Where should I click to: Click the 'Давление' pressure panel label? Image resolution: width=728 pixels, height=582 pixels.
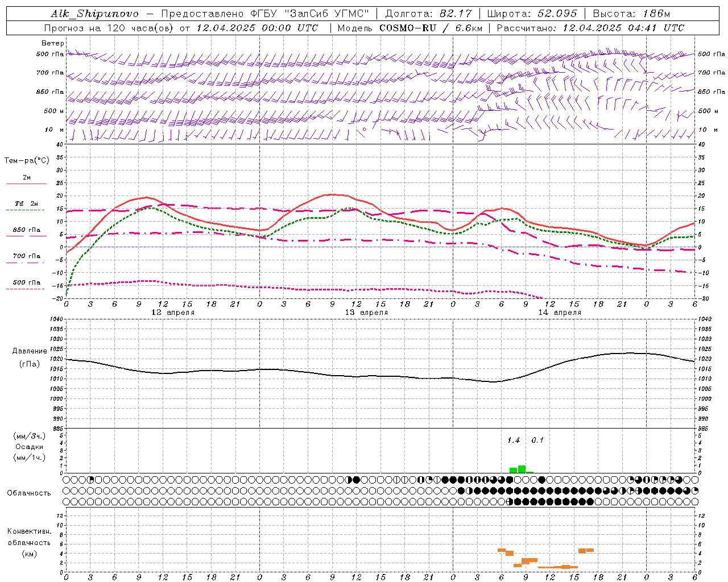coord(30,351)
